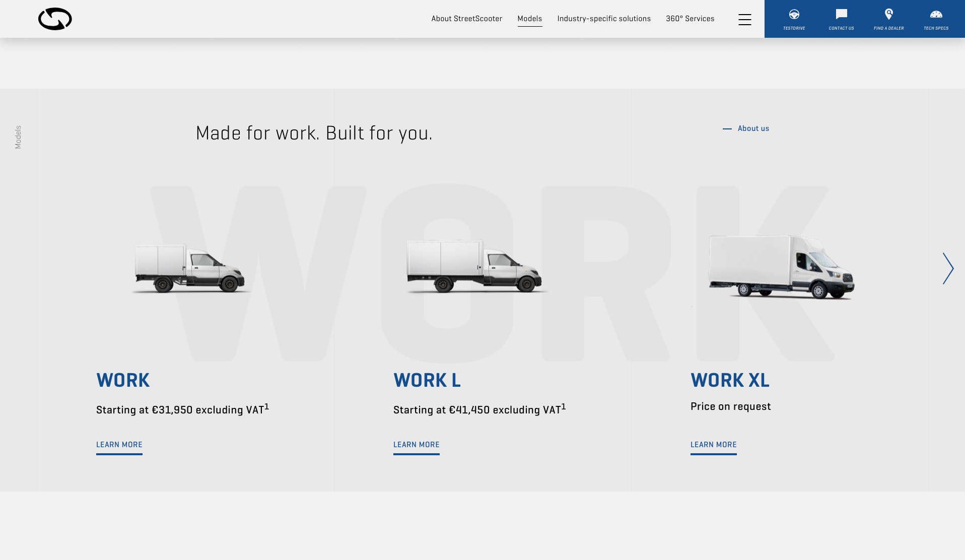Viewport: 965px width, 560px height.
Task: Click Learn More under WORK XL
Action: 714,446
